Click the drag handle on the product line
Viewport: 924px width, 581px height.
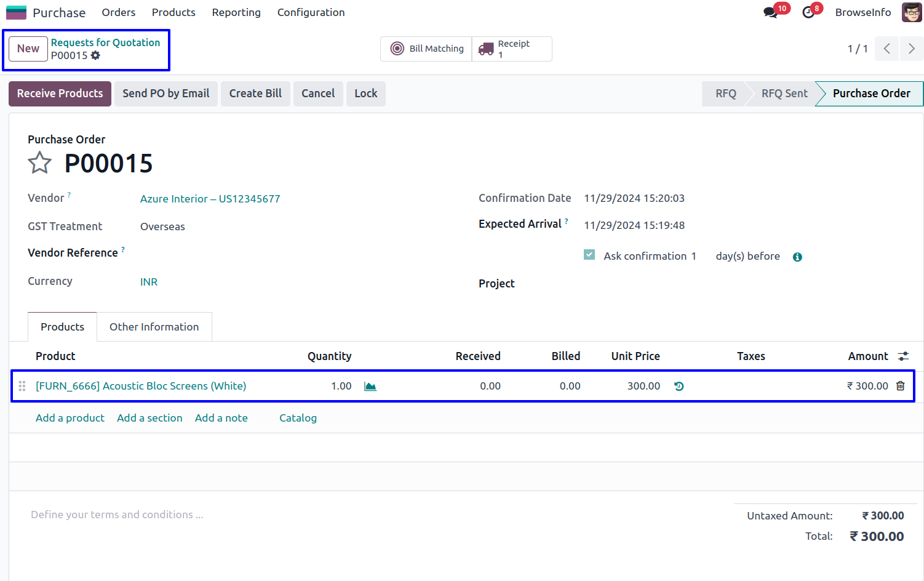[x=22, y=386]
